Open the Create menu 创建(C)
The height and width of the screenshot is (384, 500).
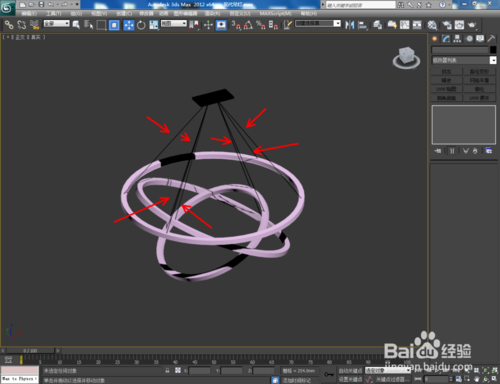point(124,13)
